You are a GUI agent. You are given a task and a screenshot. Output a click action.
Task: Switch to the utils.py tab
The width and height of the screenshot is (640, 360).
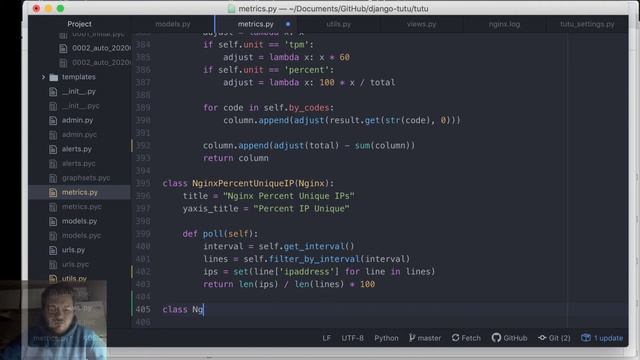[338, 24]
